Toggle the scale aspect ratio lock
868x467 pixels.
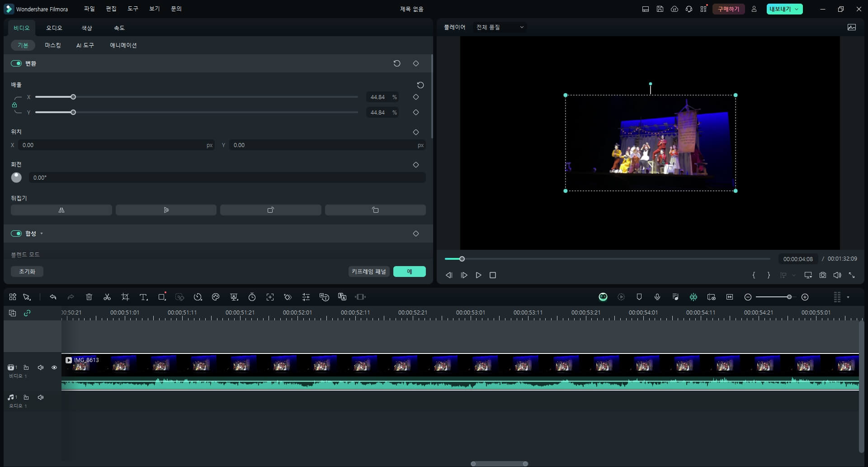[14, 105]
